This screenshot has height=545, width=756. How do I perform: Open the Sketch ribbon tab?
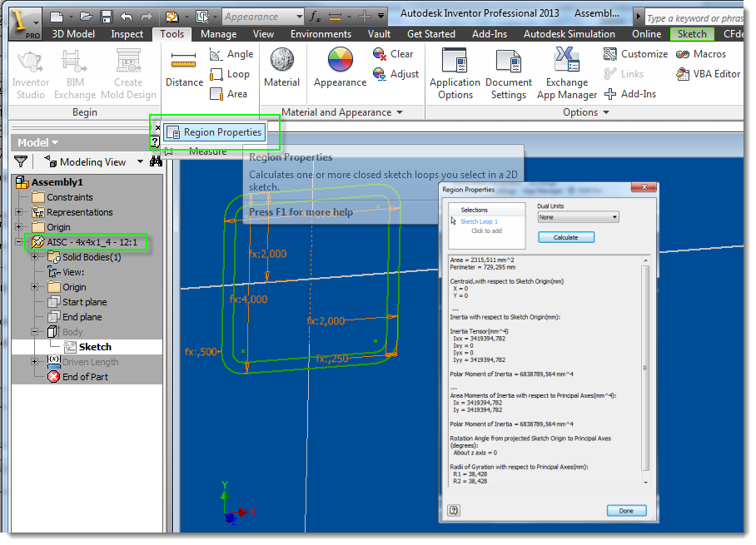692,34
